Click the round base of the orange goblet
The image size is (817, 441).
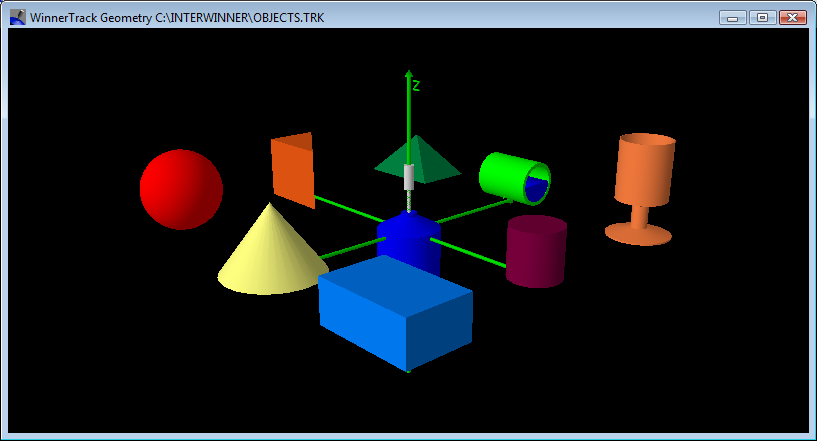[638, 233]
